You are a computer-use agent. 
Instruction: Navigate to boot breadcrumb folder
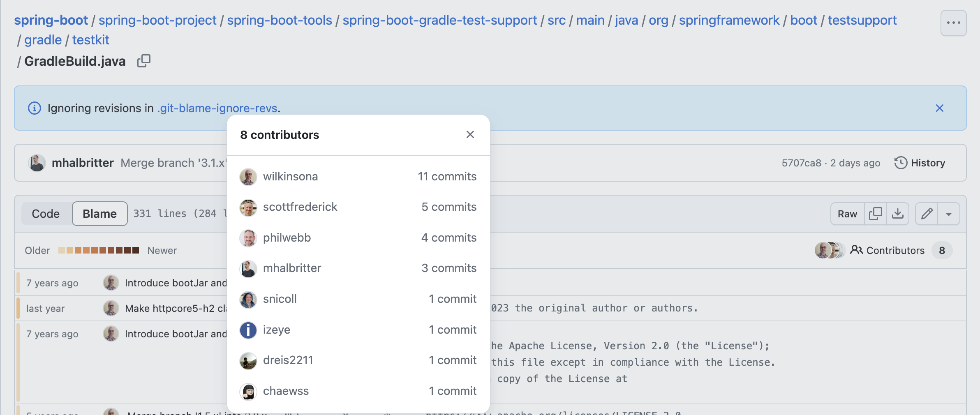point(804,20)
